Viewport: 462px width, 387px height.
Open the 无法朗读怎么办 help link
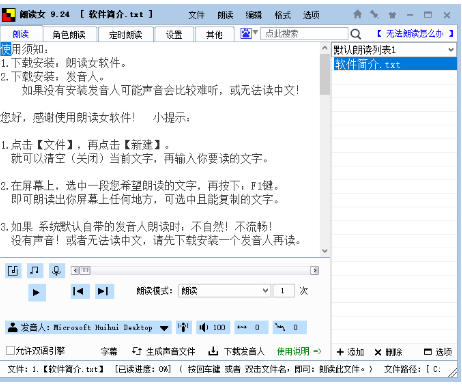pyautogui.click(x=415, y=34)
